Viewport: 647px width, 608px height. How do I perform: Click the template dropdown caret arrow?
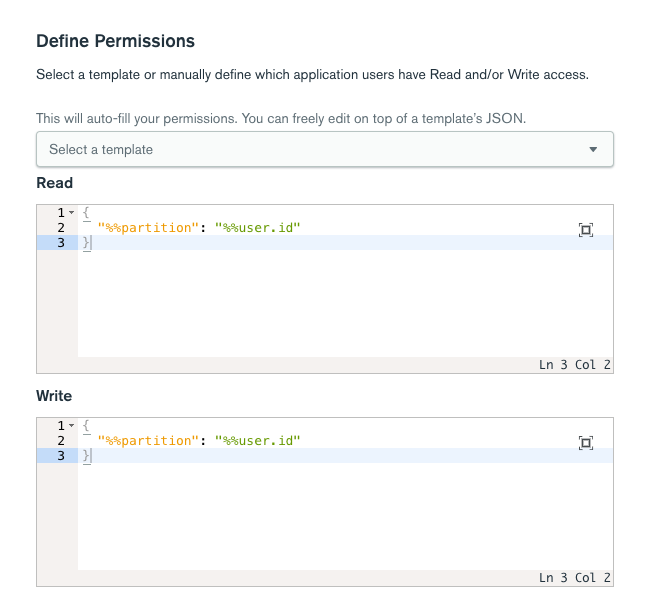tap(593, 149)
